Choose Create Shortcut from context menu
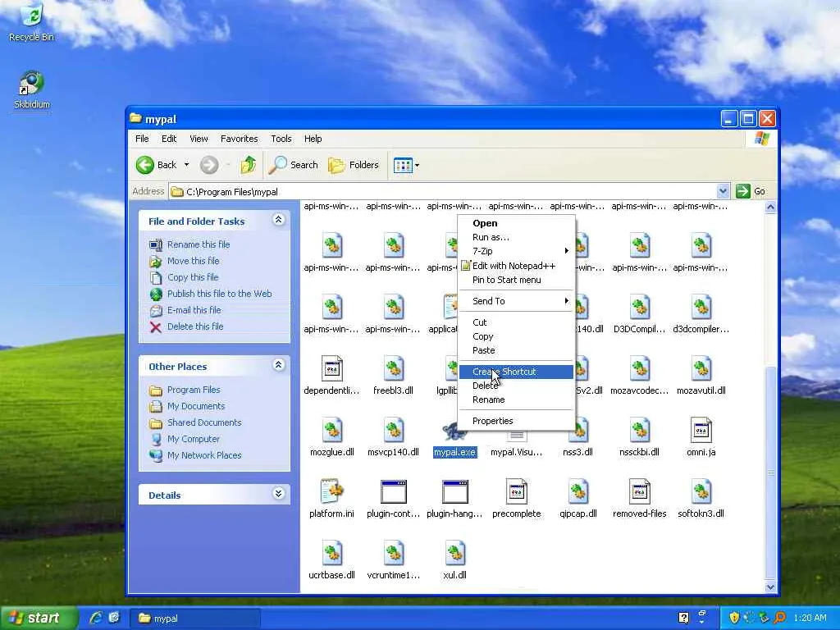Image resolution: width=840 pixels, height=630 pixels. pos(517,372)
